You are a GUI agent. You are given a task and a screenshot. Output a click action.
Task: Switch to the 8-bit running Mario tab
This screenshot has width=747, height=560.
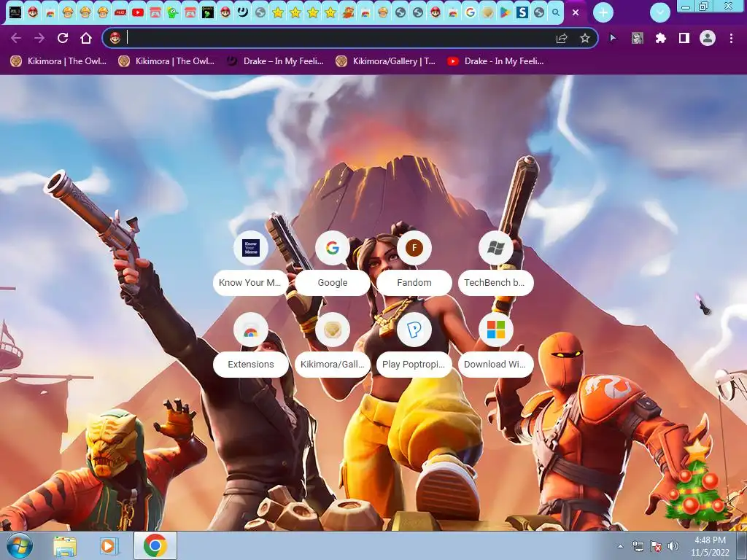[x=348, y=12]
